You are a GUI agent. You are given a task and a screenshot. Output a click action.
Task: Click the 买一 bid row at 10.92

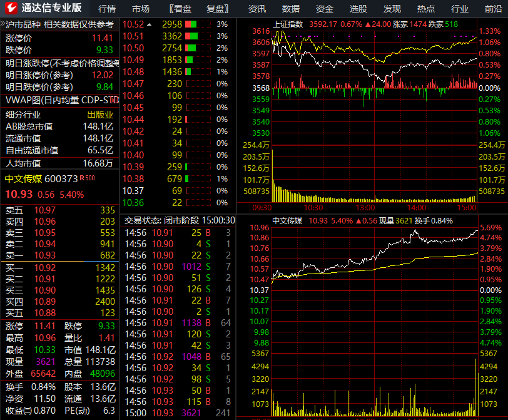click(60, 268)
